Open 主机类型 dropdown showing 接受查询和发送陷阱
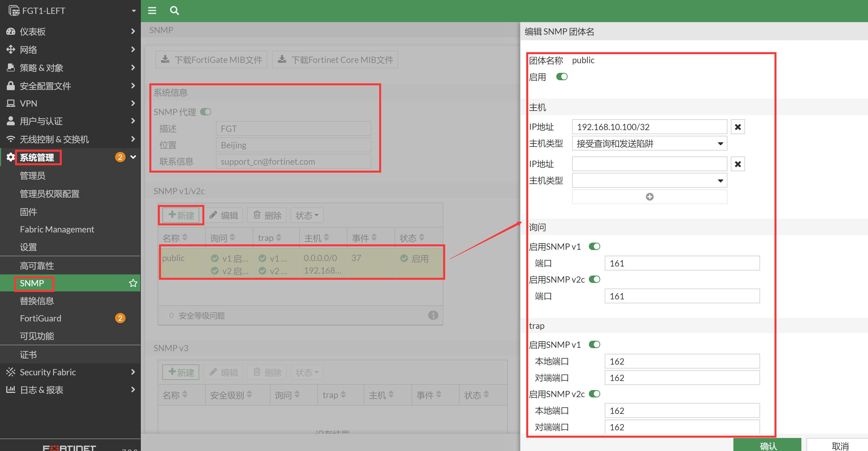The image size is (868, 451). pos(649,144)
